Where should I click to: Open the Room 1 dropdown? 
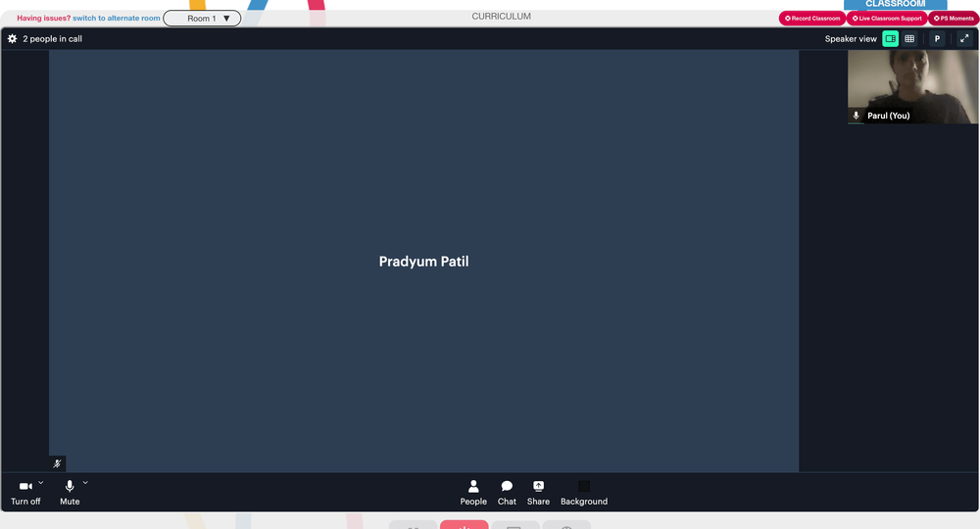tap(202, 18)
